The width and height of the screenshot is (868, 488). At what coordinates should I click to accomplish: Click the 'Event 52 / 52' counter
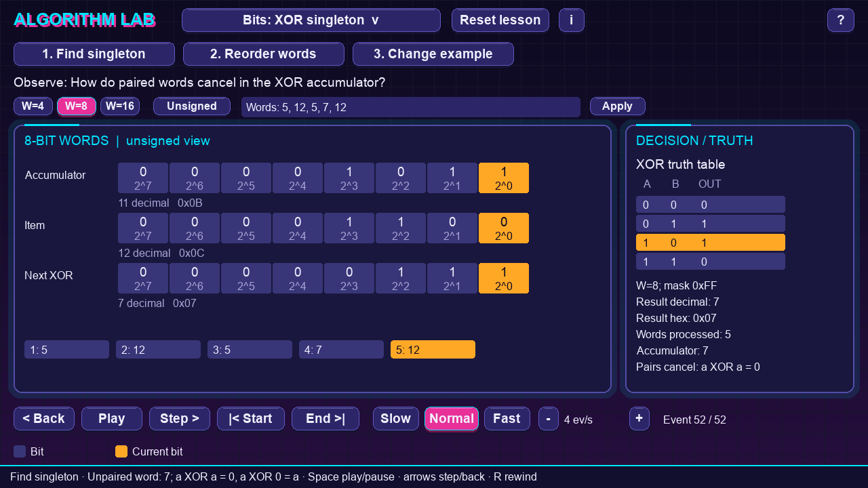point(694,420)
